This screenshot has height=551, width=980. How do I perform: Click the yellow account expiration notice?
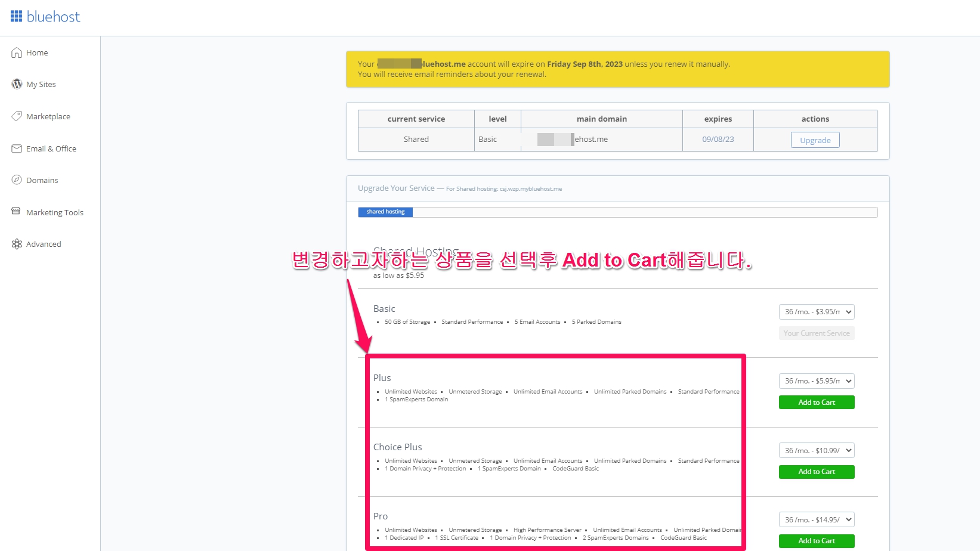(618, 69)
